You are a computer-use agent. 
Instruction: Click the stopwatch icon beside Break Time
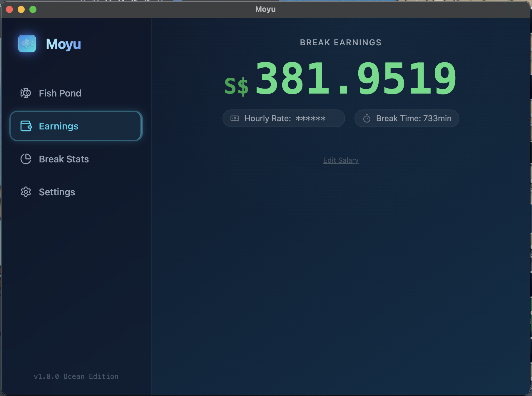(x=366, y=118)
